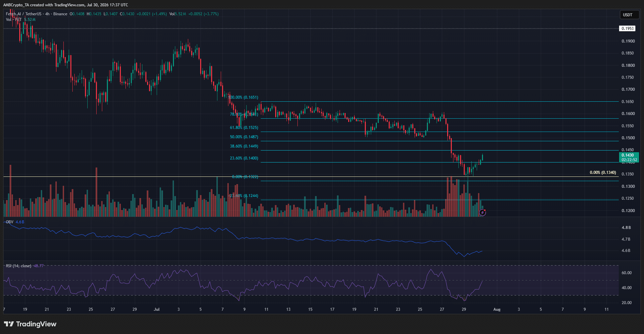Click the 61.80% (0.1525) Fibonacci label

tap(244, 128)
